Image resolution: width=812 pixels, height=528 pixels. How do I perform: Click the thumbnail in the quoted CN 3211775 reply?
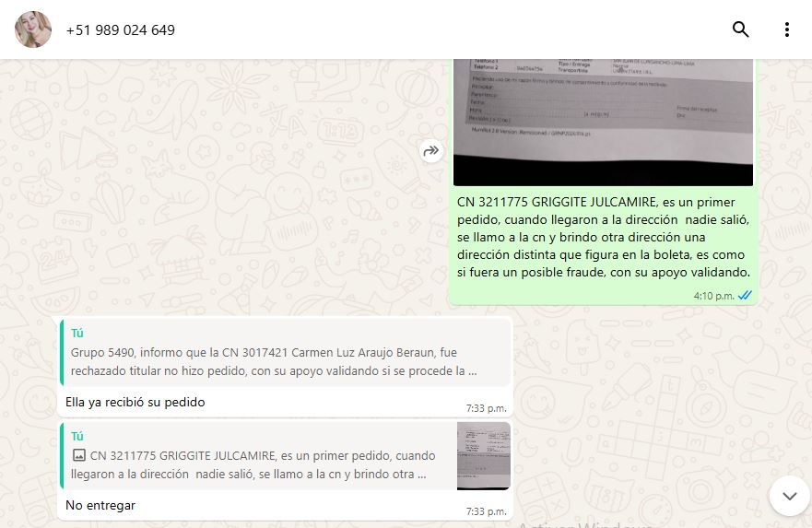point(483,456)
